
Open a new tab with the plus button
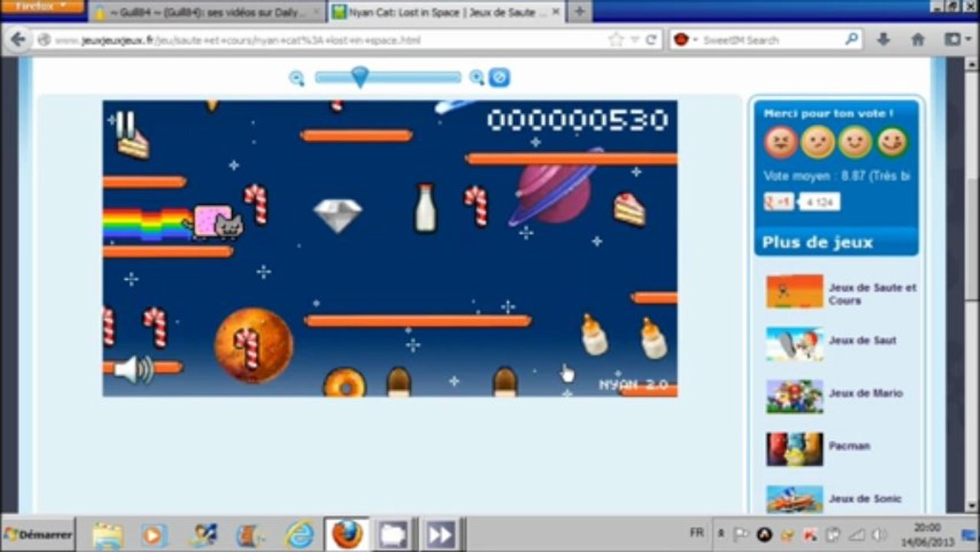[579, 12]
